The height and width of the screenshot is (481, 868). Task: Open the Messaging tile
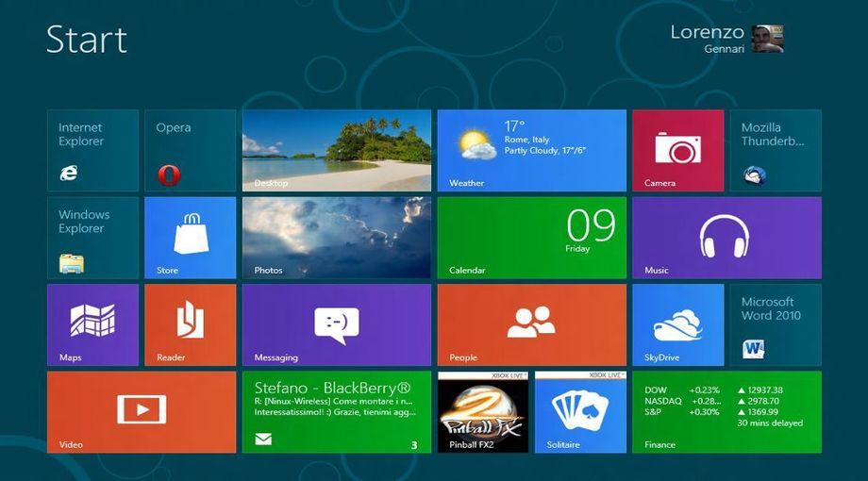click(337, 324)
